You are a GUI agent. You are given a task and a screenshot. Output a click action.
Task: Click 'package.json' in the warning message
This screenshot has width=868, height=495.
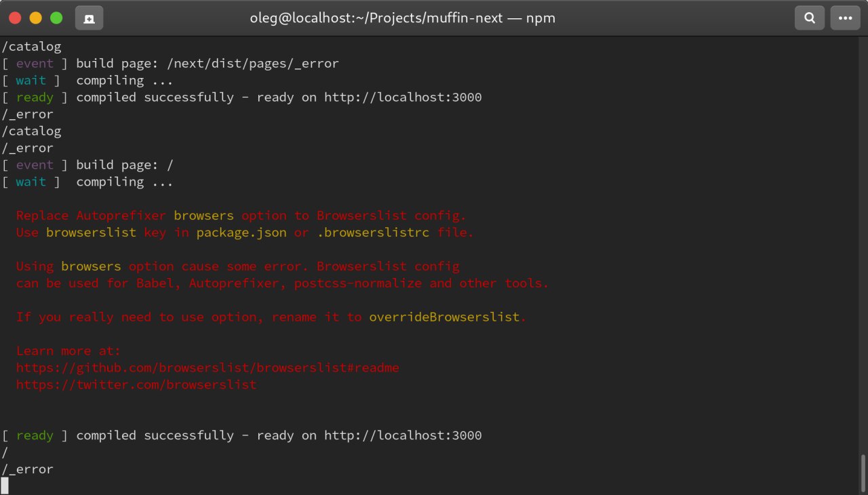pos(241,233)
